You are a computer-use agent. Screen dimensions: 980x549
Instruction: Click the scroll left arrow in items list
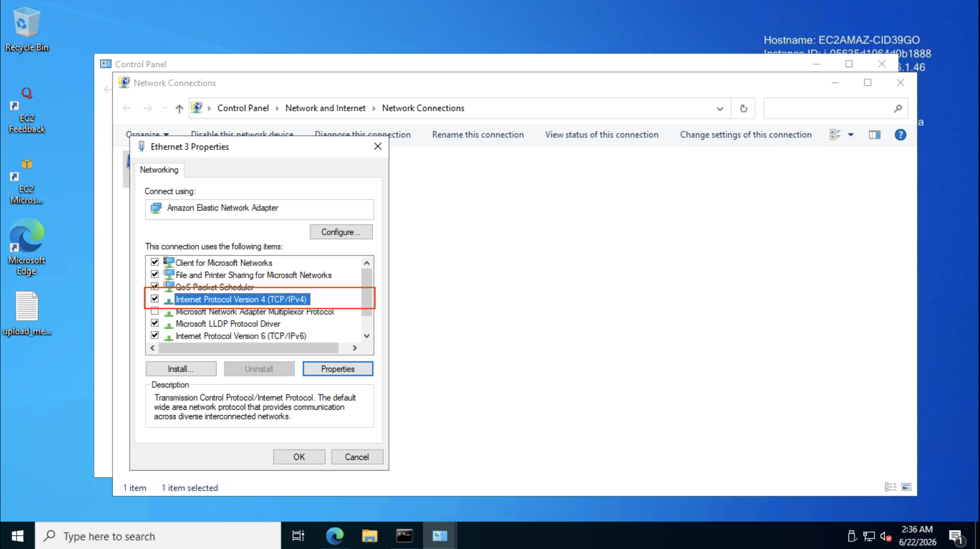tap(153, 348)
